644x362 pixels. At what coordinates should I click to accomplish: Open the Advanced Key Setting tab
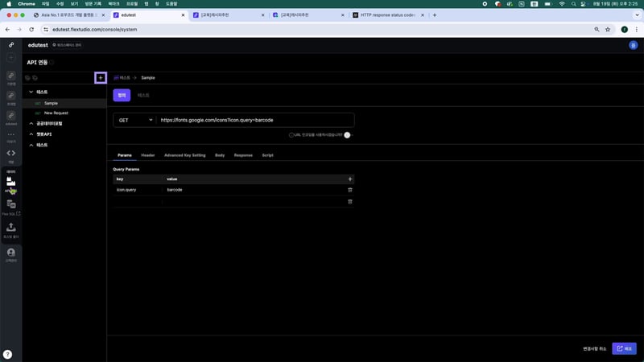pos(184,154)
